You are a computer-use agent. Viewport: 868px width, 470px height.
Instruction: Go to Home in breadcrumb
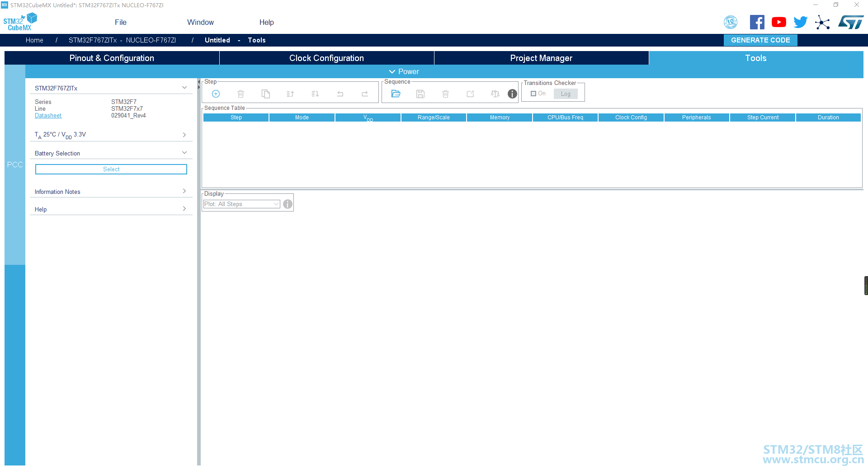point(34,40)
